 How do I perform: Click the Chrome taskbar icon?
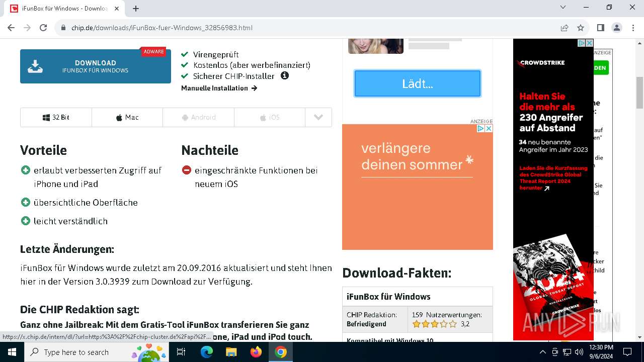point(281,352)
